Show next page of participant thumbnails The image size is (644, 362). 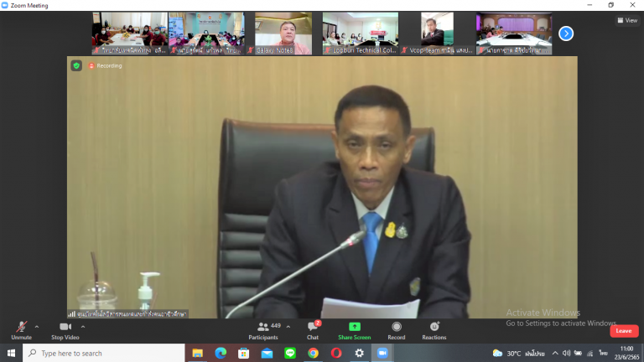pyautogui.click(x=566, y=34)
